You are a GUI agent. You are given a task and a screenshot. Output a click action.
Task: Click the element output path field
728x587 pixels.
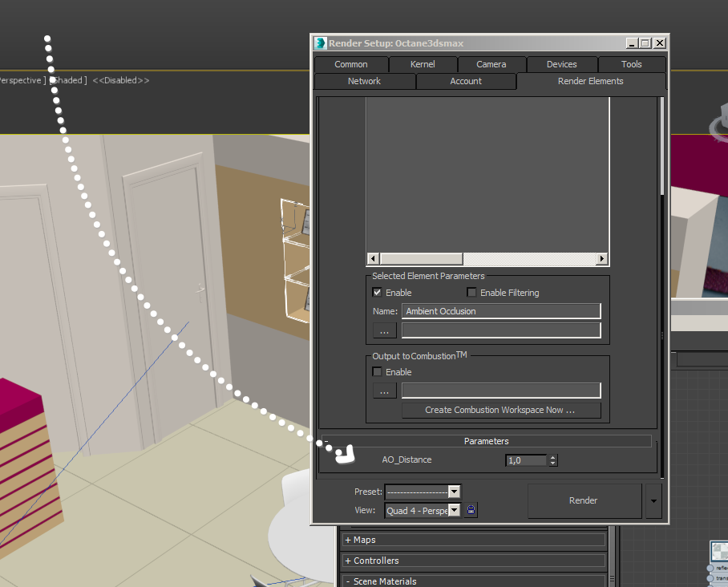[501, 330]
